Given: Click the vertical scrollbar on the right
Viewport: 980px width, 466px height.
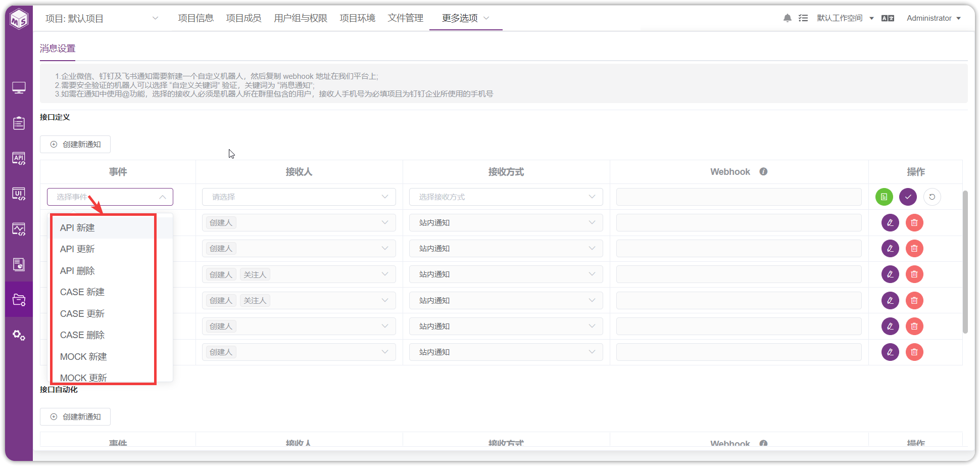Looking at the screenshot, I should click(965, 262).
